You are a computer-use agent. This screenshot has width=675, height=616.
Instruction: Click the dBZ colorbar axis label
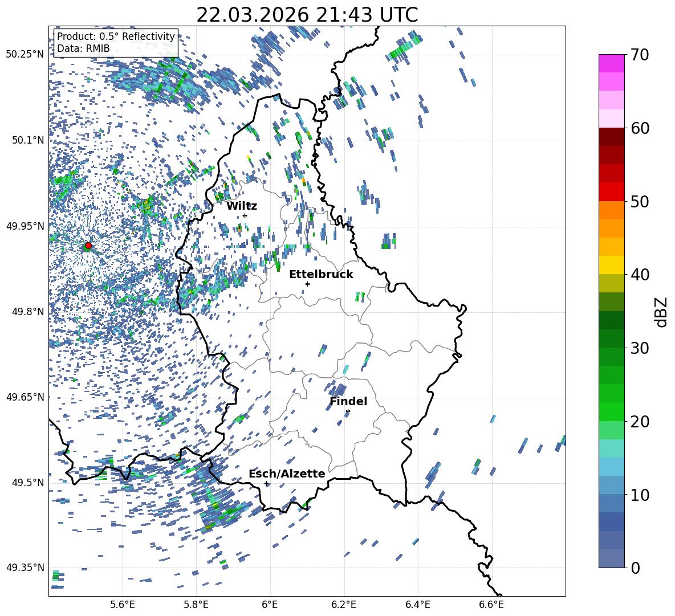point(661,312)
